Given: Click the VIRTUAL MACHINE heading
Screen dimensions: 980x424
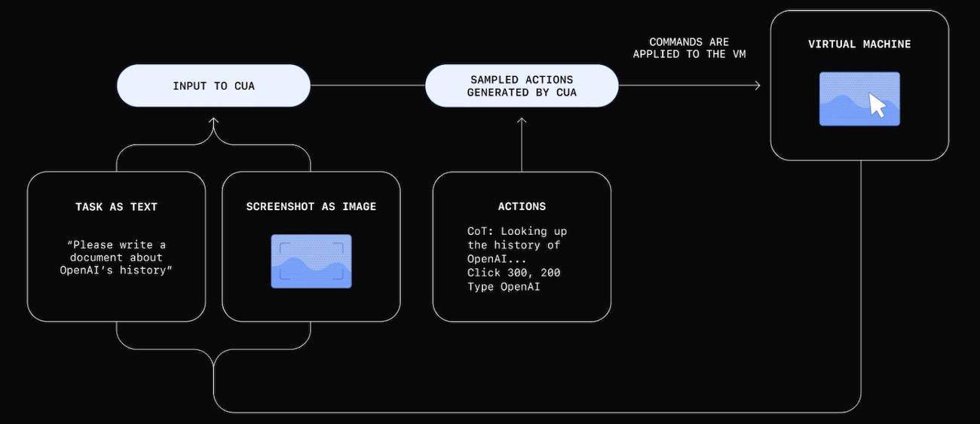Looking at the screenshot, I should pyautogui.click(x=859, y=44).
